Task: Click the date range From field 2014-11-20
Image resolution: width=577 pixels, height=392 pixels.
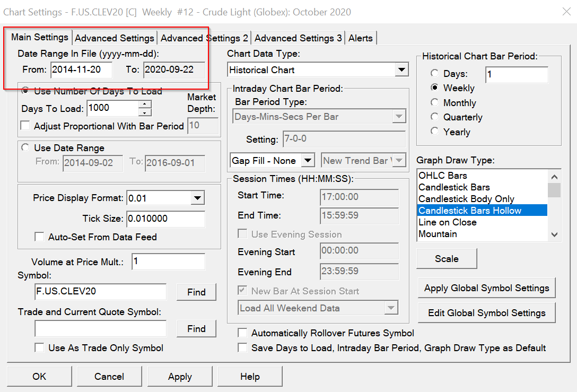Action: (x=81, y=69)
